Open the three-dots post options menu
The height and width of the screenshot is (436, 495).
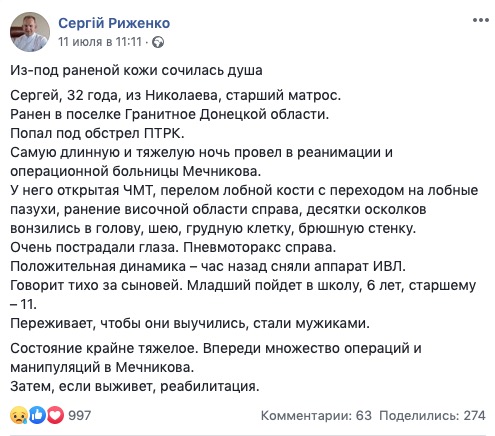coord(481,21)
